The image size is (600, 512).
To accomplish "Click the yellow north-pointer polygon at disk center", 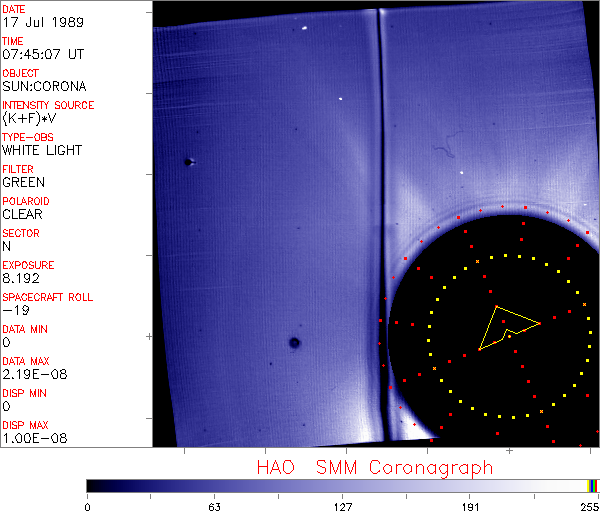I will point(507,323).
